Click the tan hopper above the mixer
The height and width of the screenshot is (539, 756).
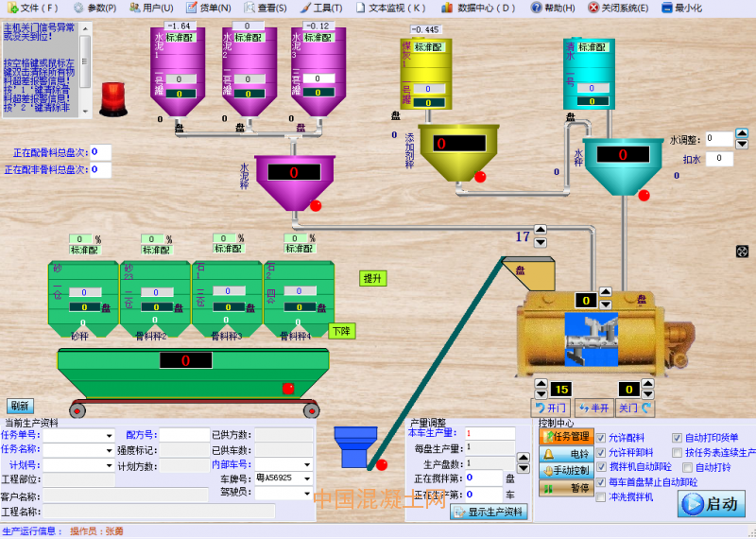coord(529,273)
